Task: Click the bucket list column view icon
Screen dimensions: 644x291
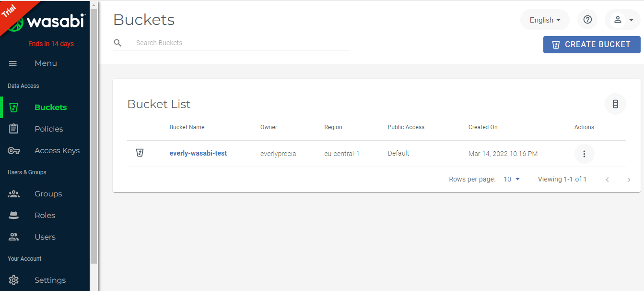Action: [x=615, y=104]
